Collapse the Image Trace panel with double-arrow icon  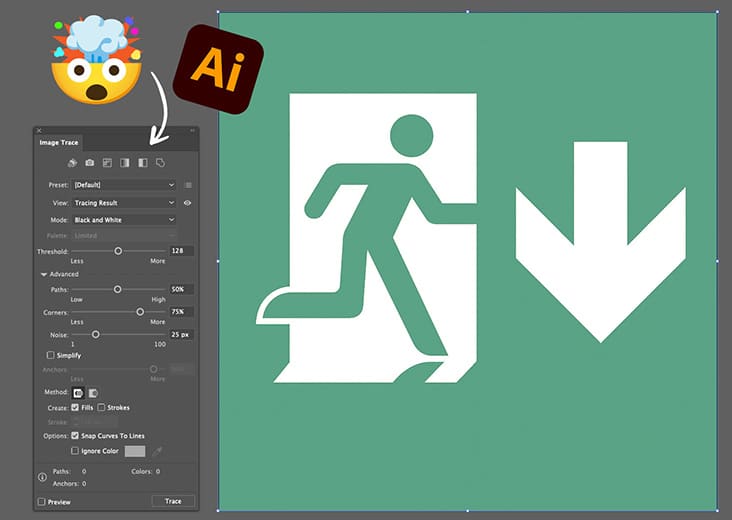[192, 130]
